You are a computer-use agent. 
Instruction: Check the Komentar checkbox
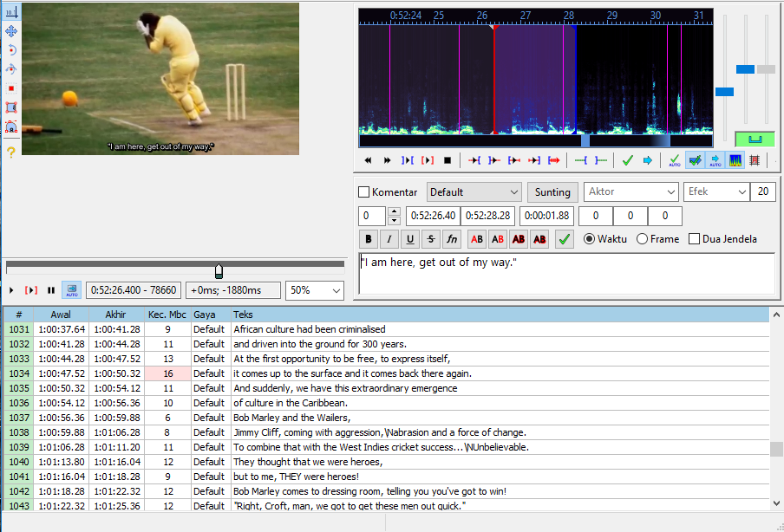(x=363, y=191)
